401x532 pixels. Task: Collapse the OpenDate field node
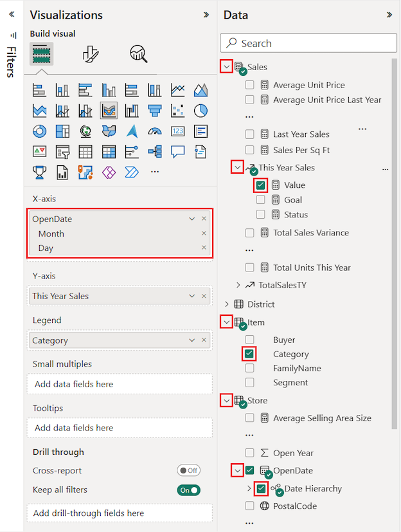pyautogui.click(x=237, y=471)
